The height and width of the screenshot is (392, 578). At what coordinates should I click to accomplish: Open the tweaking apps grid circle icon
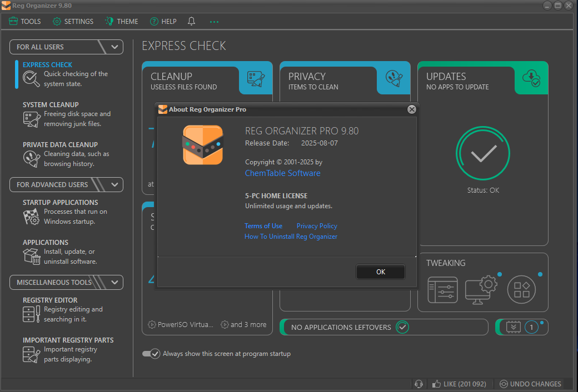pos(522,290)
